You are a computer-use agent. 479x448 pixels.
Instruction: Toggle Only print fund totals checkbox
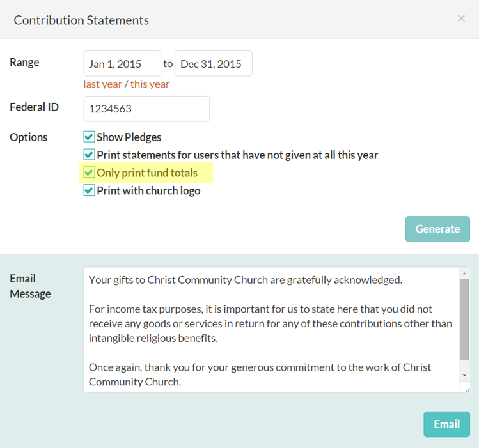pyautogui.click(x=89, y=173)
